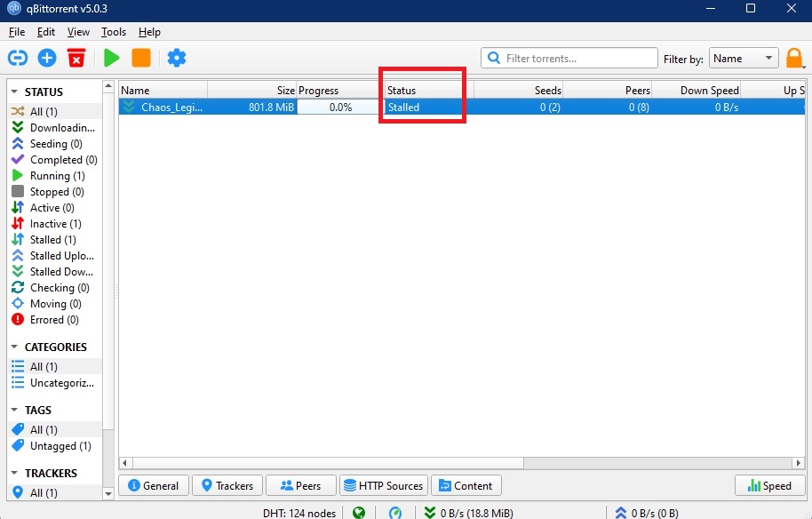
Task: Switch to the Content tab
Action: pyautogui.click(x=466, y=486)
